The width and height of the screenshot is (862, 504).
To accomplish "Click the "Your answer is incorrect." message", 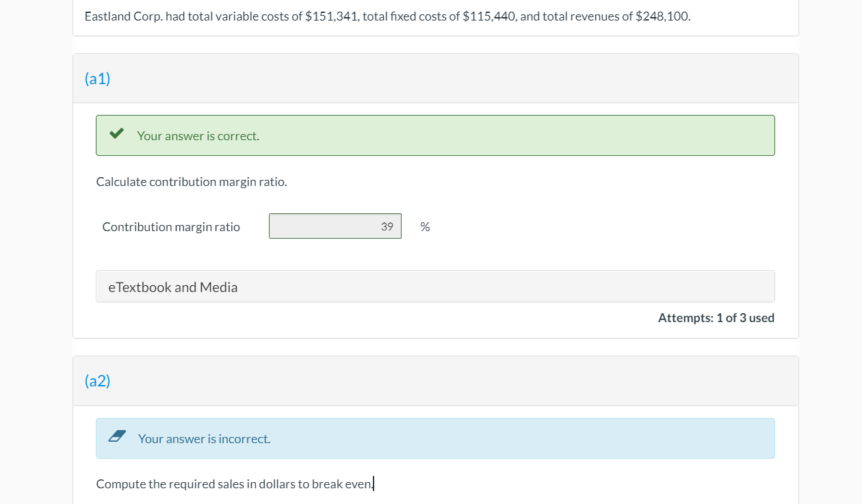I will pyautogui.click(x=204, y=439).
